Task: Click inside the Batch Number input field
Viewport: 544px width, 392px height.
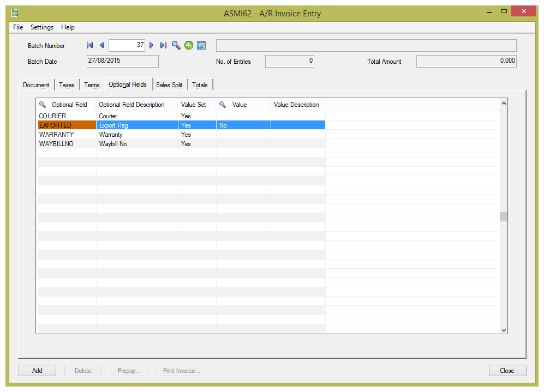Action: (x=127, y=45)
